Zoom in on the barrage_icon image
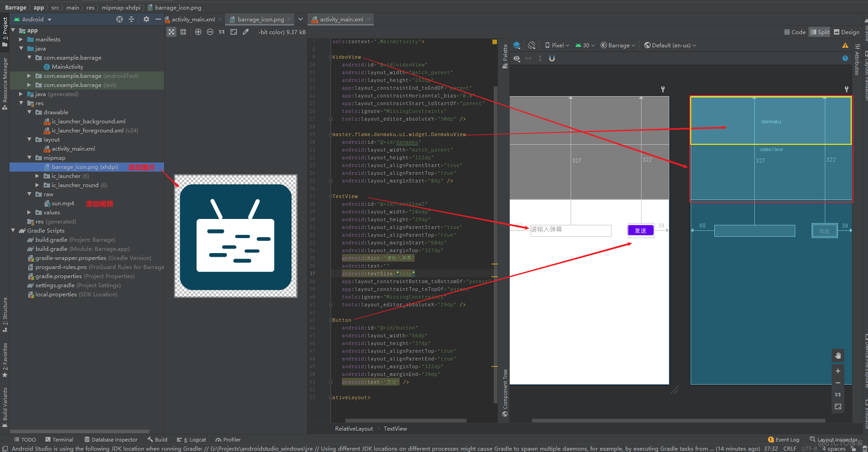The width and height of the screenshot is (868, 452). tap(198, 32)
